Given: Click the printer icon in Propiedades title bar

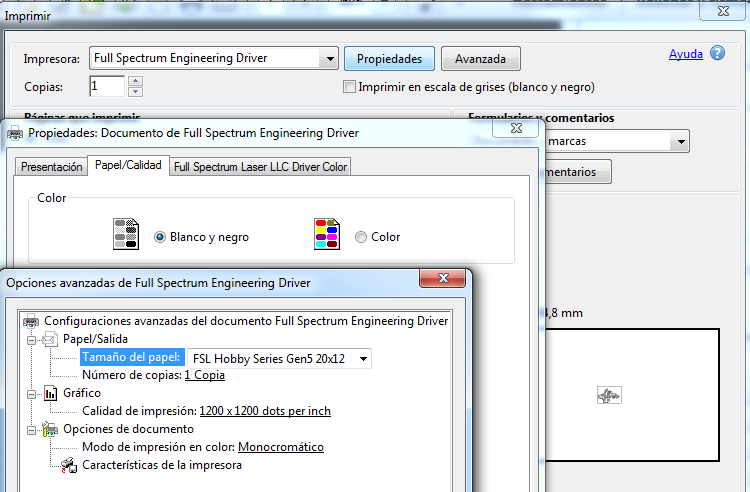Looking at the screenshot, I should click(15, 134).
